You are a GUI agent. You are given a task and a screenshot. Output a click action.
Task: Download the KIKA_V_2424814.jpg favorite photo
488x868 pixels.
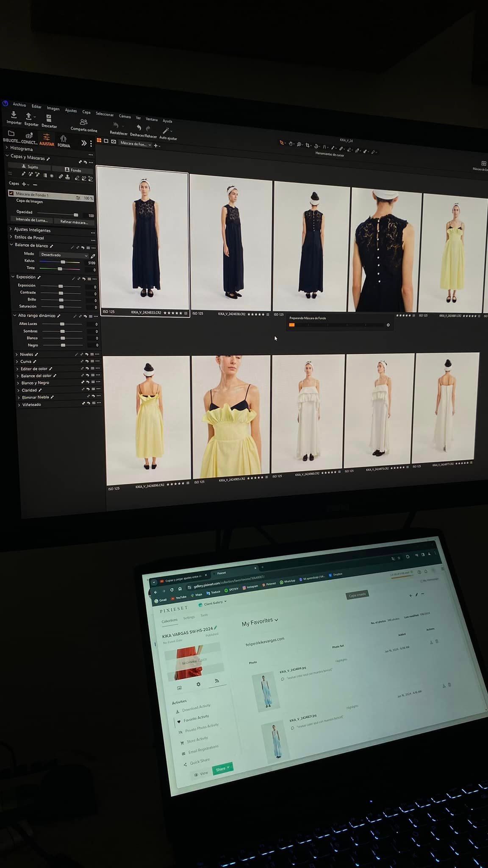pyautogui.click(x=431, y=642)
